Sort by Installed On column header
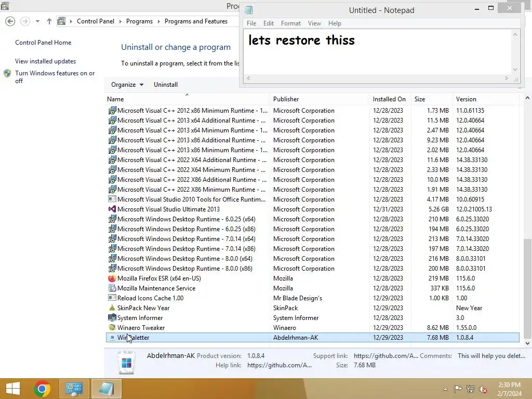Screen dimensions: 532x399 point(389,99)
